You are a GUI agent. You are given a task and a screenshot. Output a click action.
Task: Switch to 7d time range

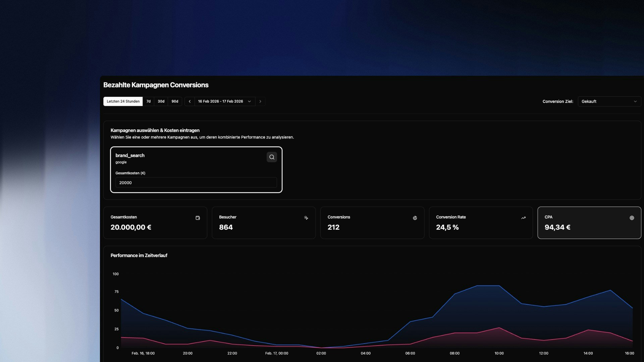pyautogui.click(x=149, y=101)
